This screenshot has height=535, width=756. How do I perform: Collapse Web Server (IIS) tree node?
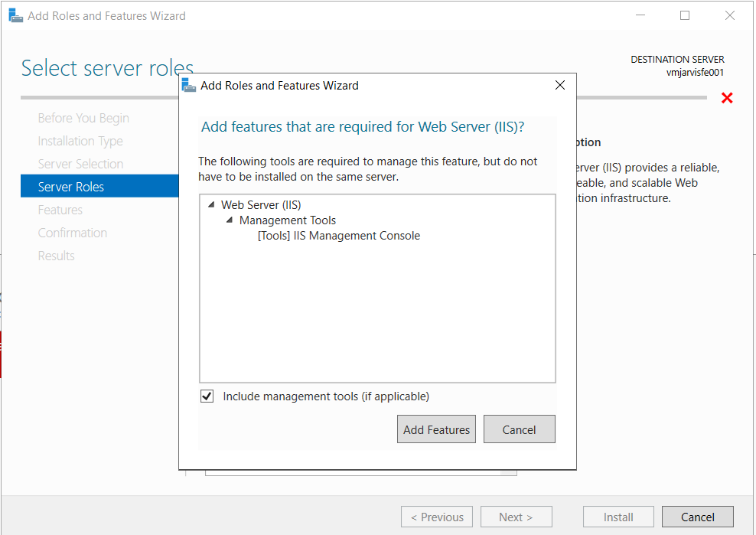pyautogui.click(x=211, y=204)
